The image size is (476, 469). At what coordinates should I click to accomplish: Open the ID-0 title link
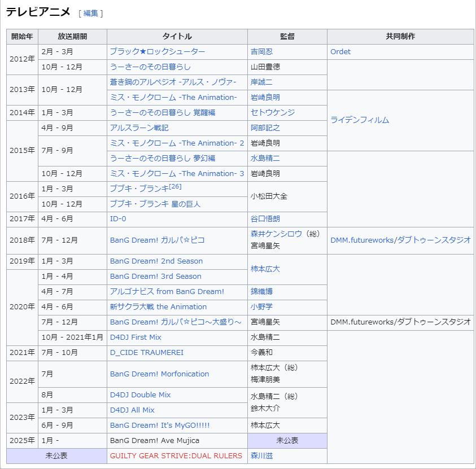point(118,219)
